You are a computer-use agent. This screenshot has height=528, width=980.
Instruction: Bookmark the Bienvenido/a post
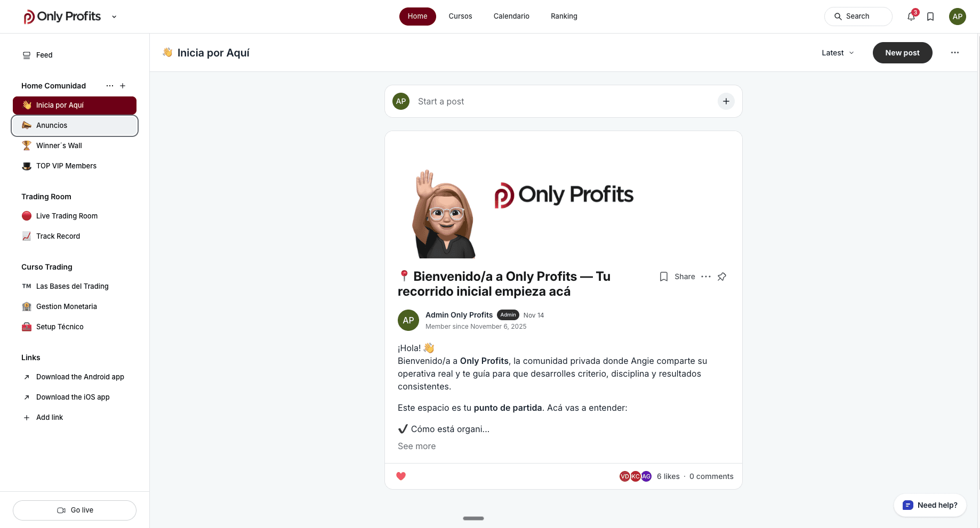tap(664, 277)
